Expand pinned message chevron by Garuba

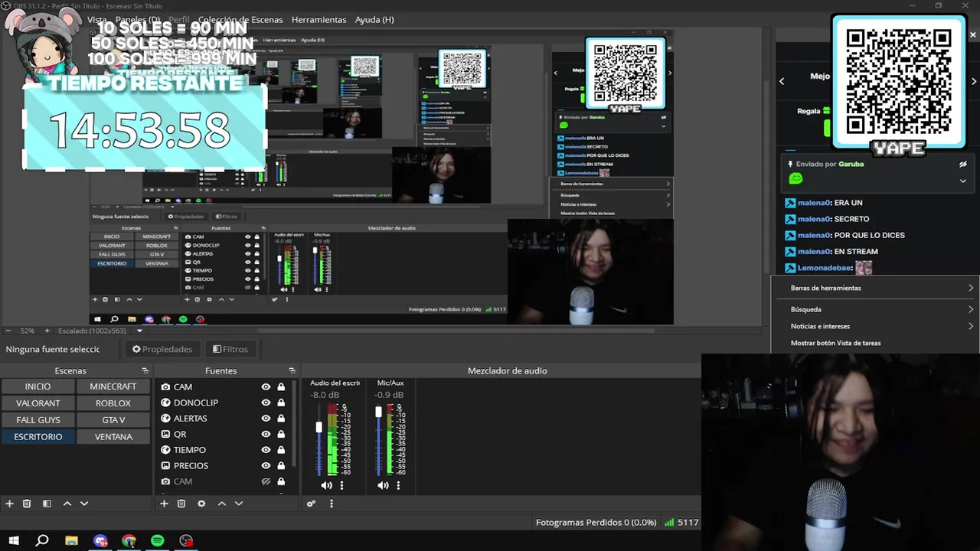point(963,181)
